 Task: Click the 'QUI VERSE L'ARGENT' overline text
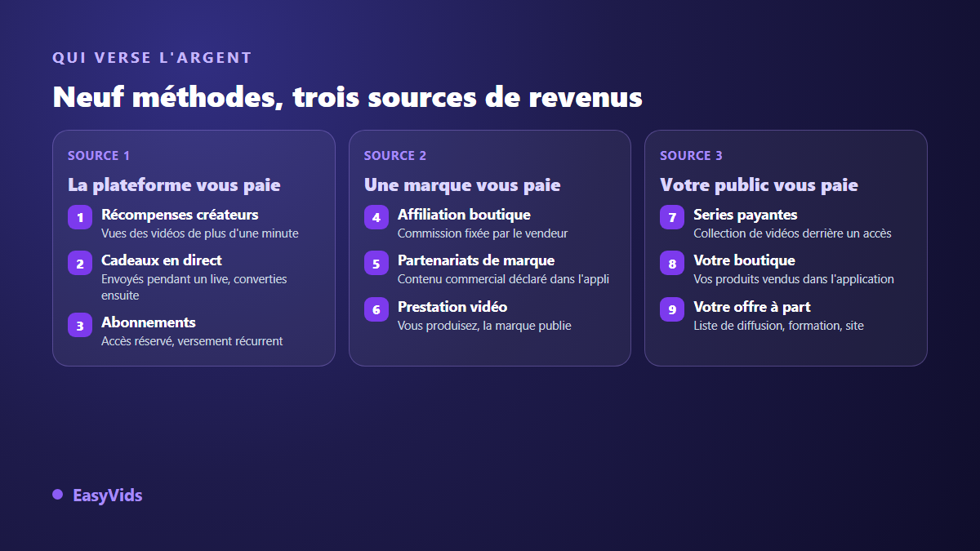152,58
